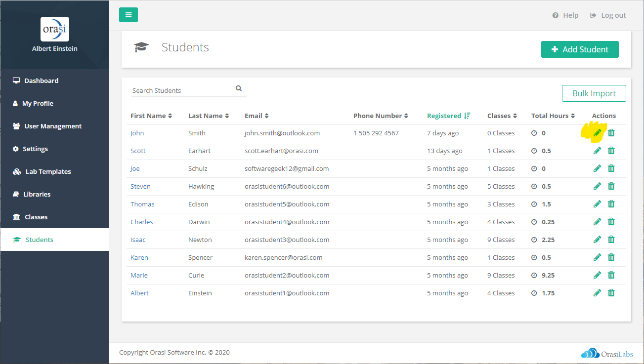Delete Albert Einstein row using trash icon
Viewport: 644px width, 364px height.
coord(611,293)
